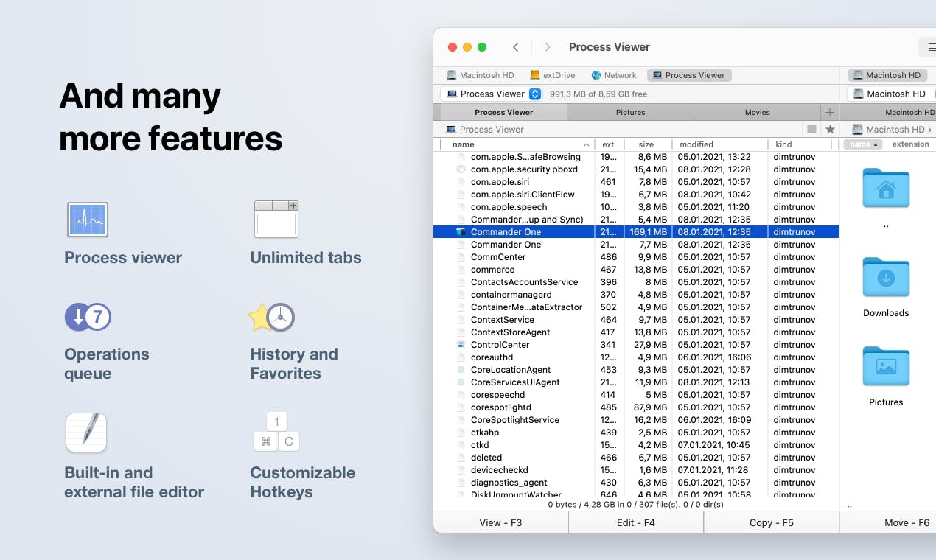Click the Process viewer heartbeat monitor icon
The height and width of the screenshot is (560, 936).
[x=88, y=220]
